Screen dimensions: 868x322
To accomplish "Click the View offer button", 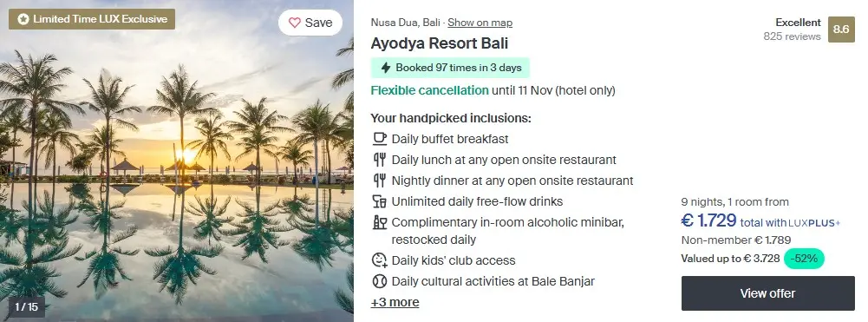I will click(767, 293).
